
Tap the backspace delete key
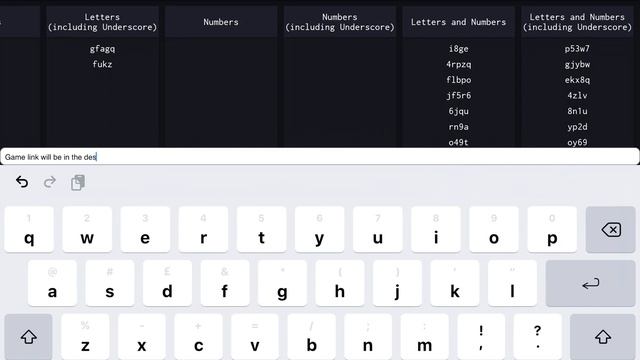point(611,230)
